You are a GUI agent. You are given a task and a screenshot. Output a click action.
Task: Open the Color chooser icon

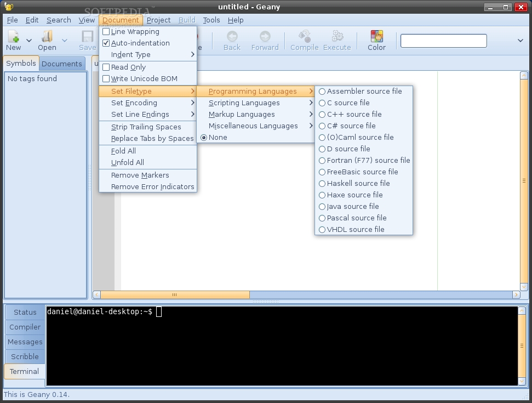pyautogui.click(x=376, y=36)
